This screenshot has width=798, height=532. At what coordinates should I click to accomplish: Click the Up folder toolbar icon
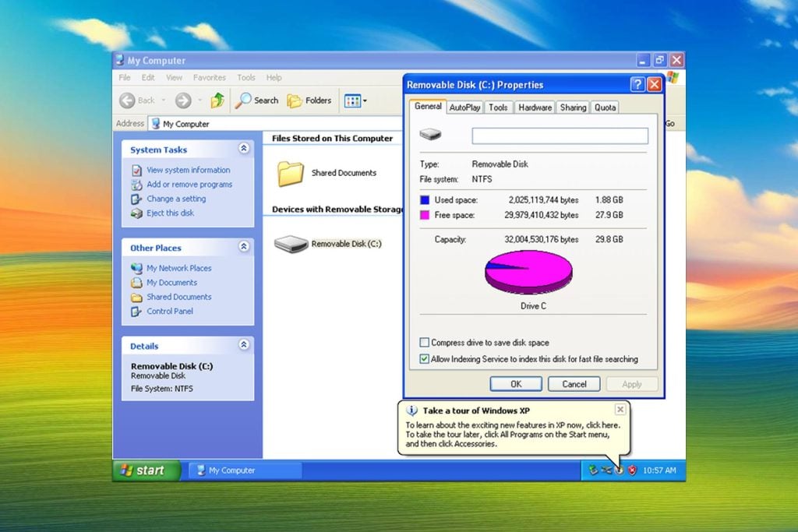217,100
